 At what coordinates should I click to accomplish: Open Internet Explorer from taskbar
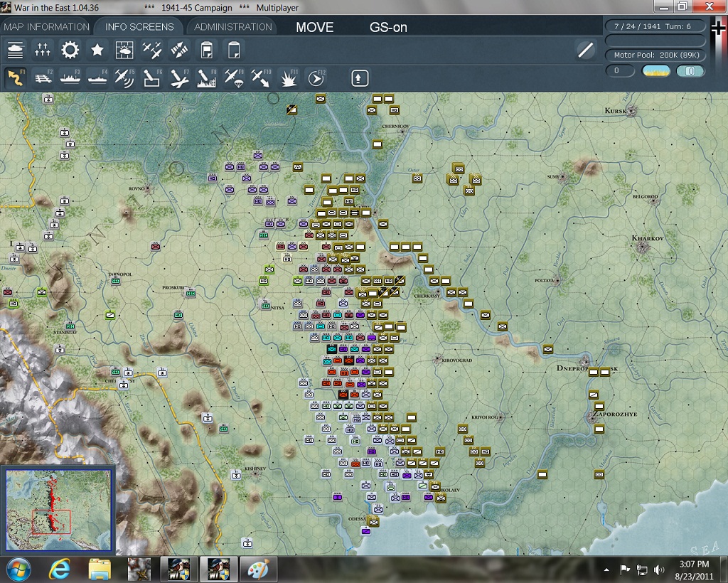point(60,569)
